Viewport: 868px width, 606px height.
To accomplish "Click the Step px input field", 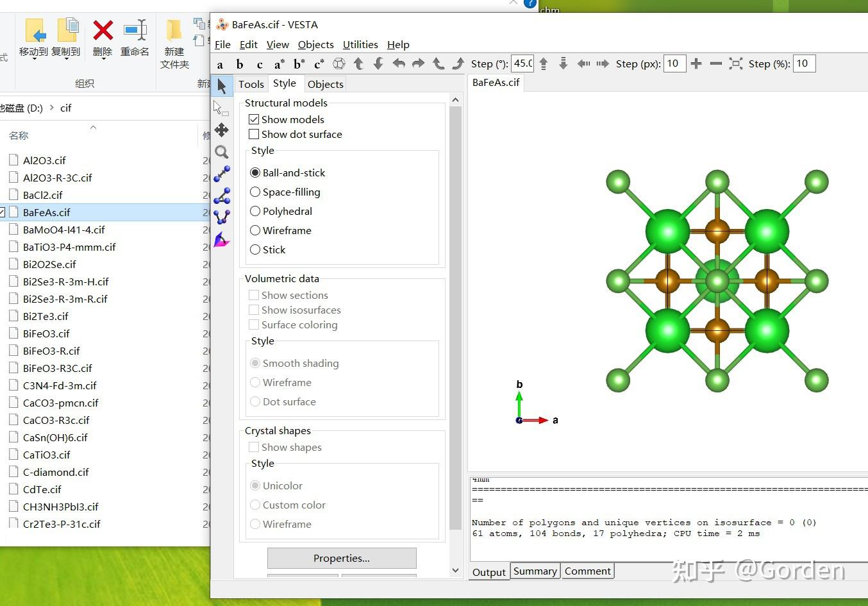I will [674, 63].
